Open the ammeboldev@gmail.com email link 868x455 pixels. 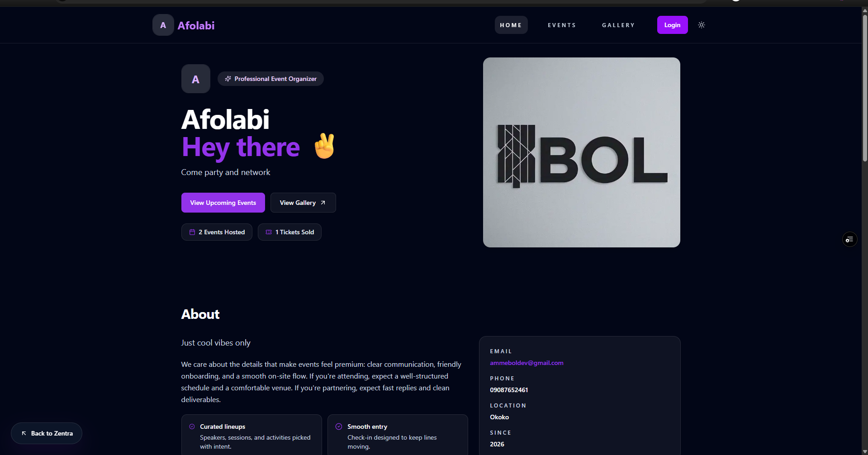coord(526,363)
